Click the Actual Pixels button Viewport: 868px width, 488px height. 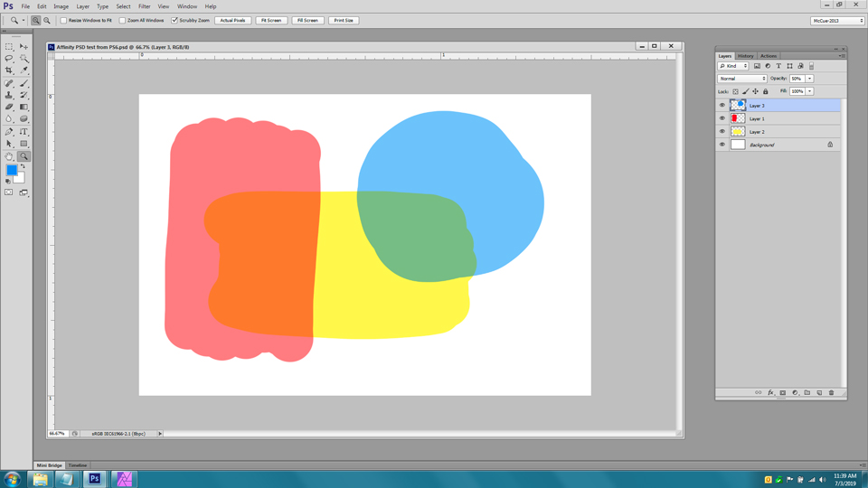(232, 20)
